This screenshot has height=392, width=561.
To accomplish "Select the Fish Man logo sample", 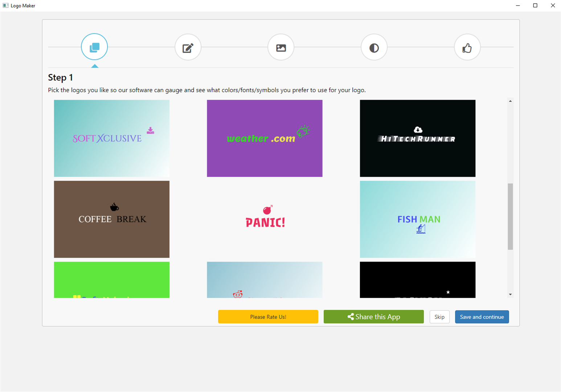I will click(418, 219).
